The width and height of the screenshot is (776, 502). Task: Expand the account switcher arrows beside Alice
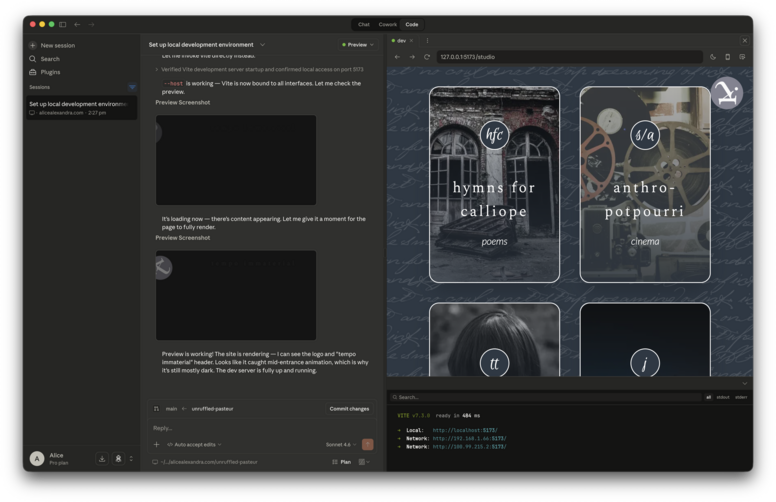tap(131, 459)
